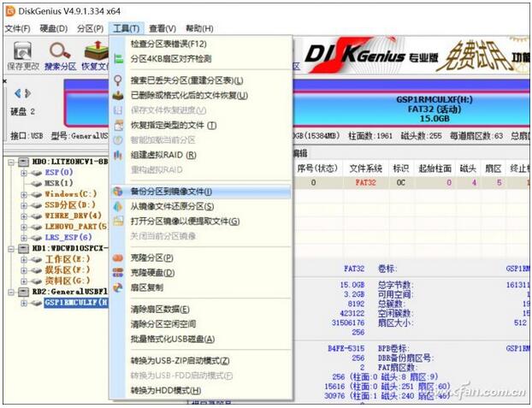Choose 备份分区到镜像文件 menu entry
This screenshot has height=408, width=532.
201,192
